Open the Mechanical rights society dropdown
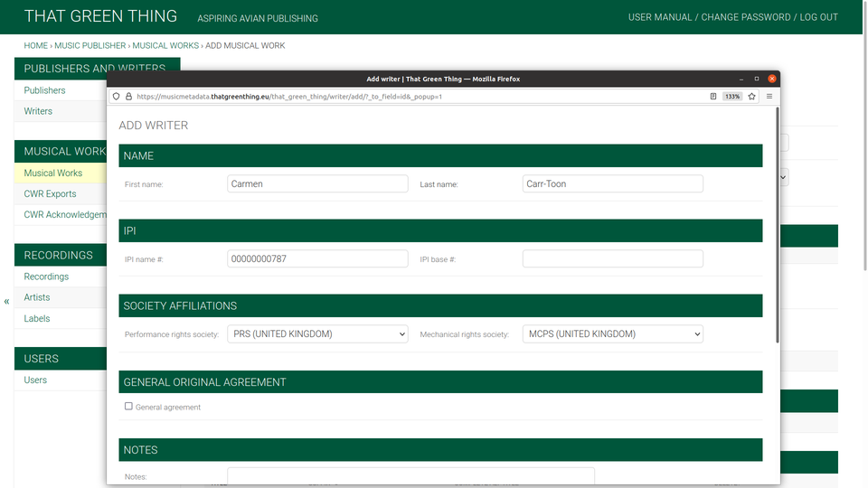 (x=612, y=334)
